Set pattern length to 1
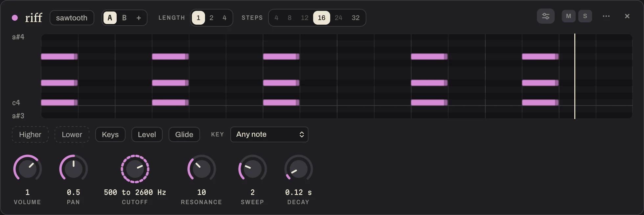Image resolution: width=644 pixels, height=215 pixels. tap(198, 18)
